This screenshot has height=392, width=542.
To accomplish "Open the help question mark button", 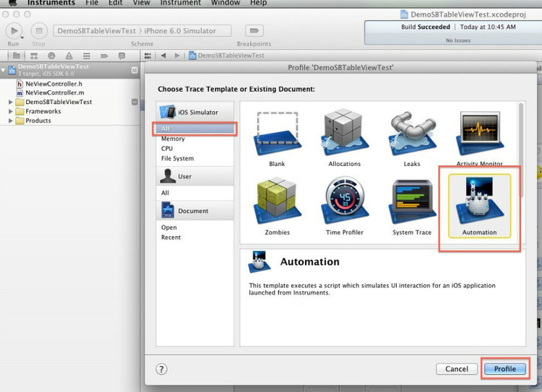I will pos(162,369).
